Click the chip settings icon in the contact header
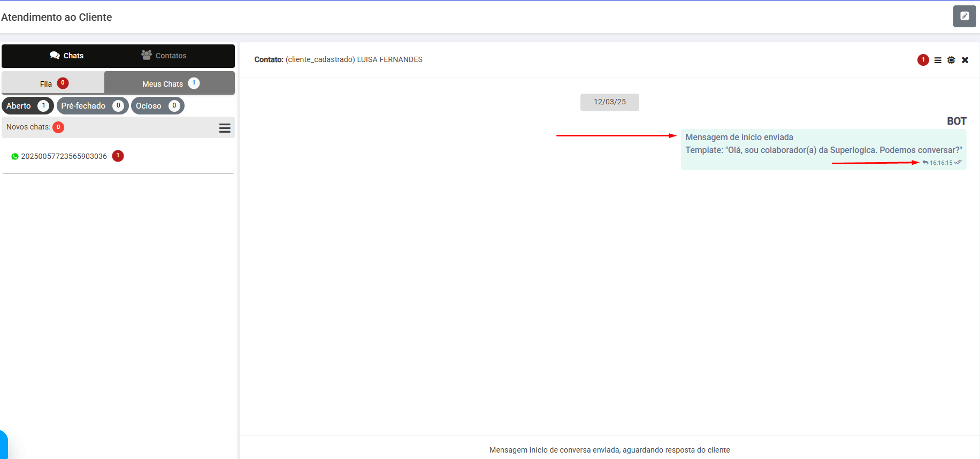This screenshot has width=980, height=459. click(x=951, y=60)
